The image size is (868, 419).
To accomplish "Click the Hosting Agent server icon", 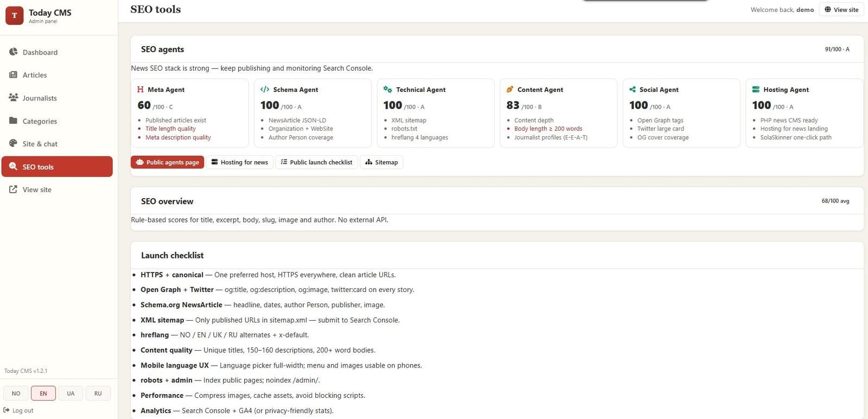I will [x=756, y=89].
